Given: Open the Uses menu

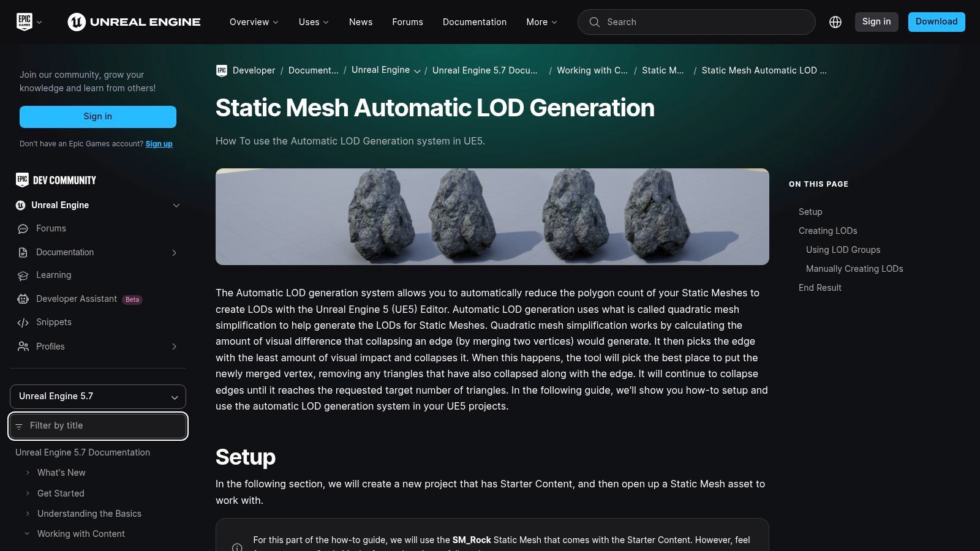Looking at the screenshot, I should (x=312, y=22).
